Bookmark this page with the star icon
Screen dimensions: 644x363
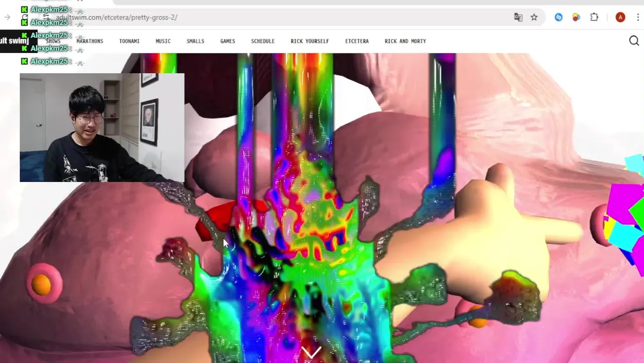point(534,17)
